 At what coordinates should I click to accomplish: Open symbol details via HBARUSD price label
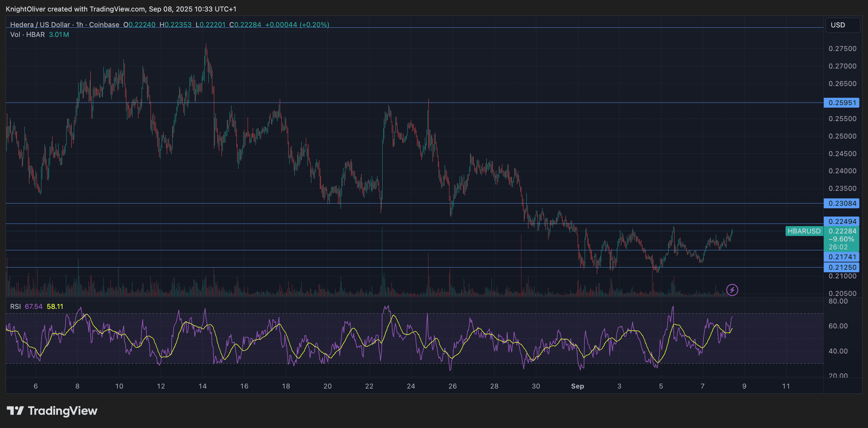pos(804,231)
